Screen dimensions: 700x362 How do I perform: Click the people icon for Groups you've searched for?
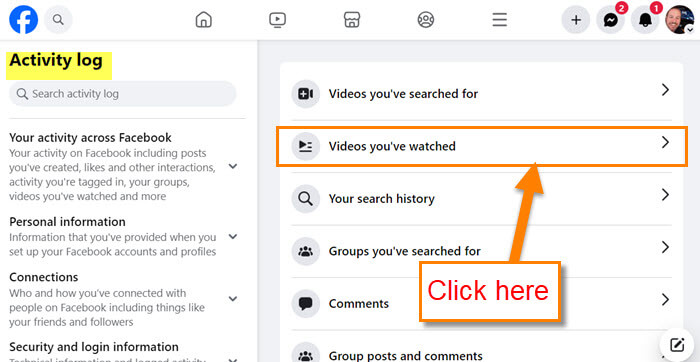tap(306, 251)
